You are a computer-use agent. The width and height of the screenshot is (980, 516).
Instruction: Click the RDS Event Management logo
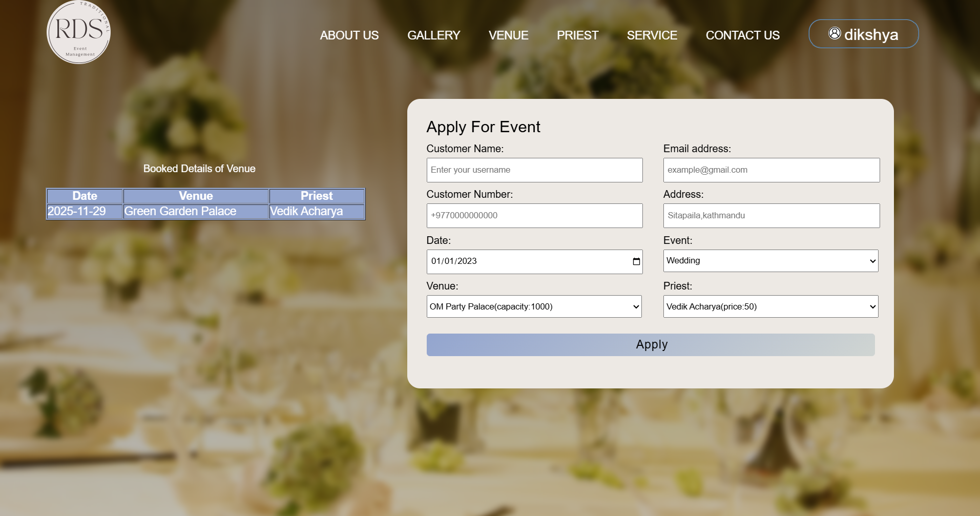(78, 32)
